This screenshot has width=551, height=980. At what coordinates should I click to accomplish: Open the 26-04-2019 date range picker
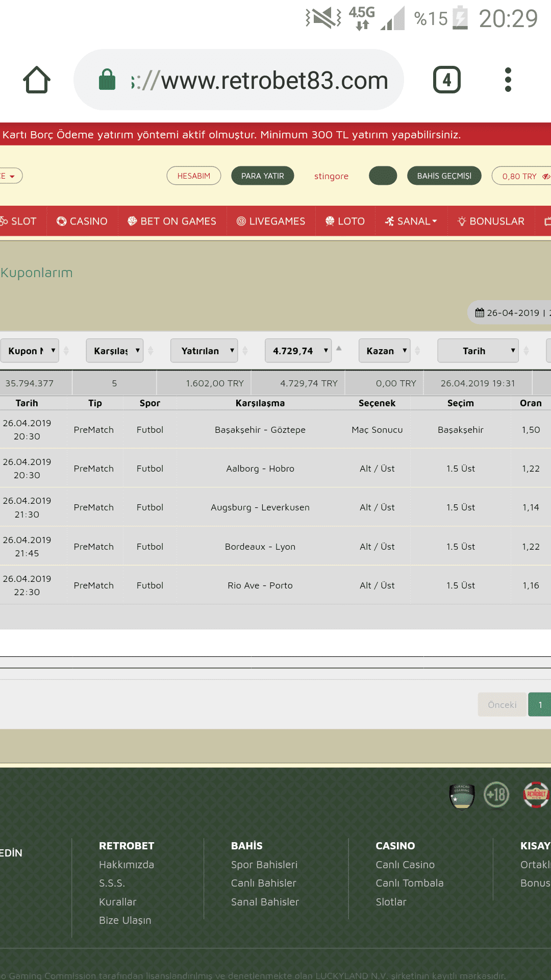509,312
